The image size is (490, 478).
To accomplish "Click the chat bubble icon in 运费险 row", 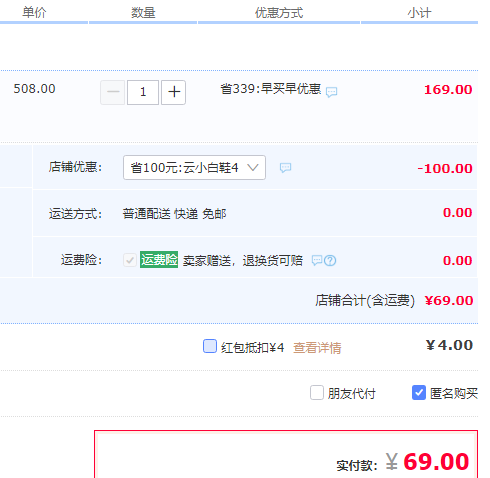I will 317,260.
